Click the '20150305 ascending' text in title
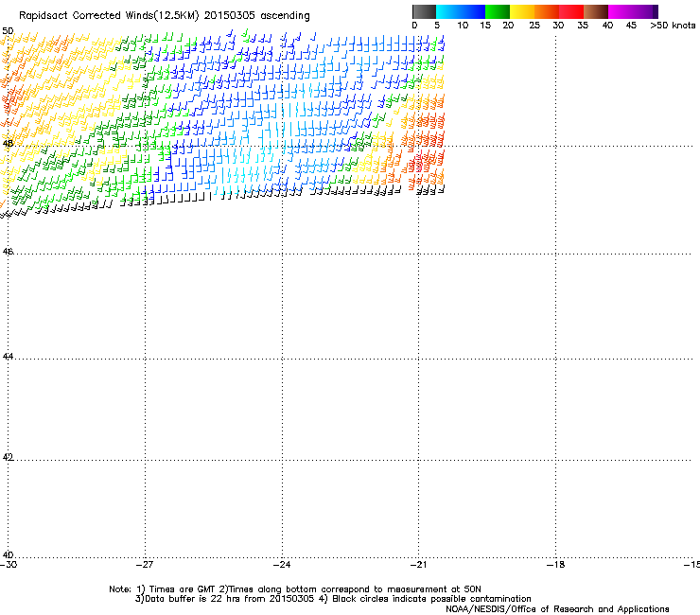The image size is (700, 615). click(x=256, y=16)
